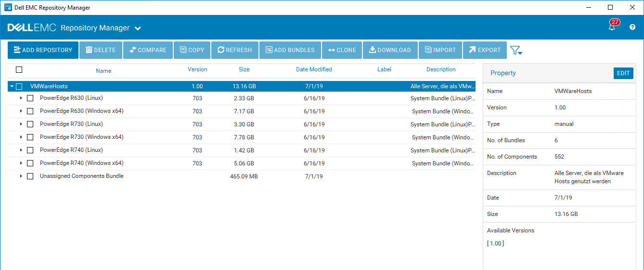Select the Unassigned Components Bundle name
The image size is (644, 270).
point(82,176)
